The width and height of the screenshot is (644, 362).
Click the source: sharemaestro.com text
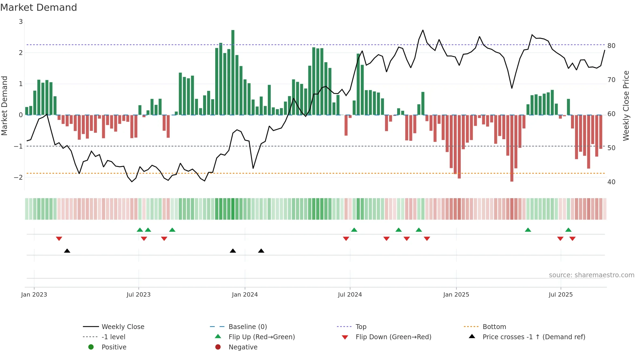click(592, 275)
